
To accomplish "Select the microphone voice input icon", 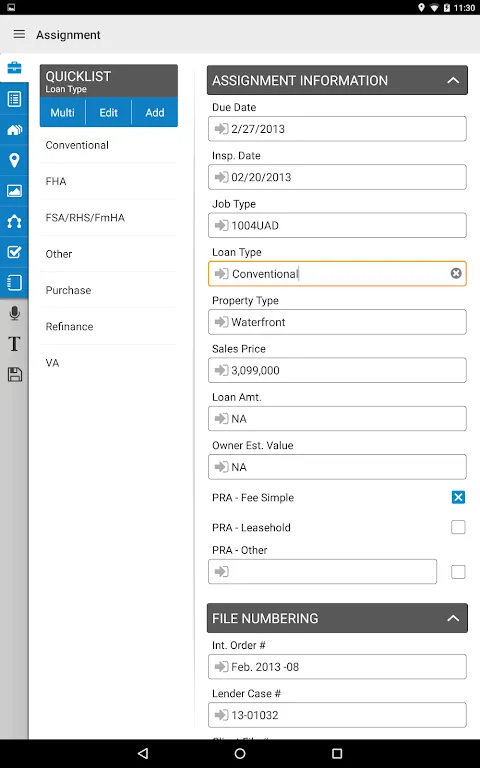I will point(14,313).
